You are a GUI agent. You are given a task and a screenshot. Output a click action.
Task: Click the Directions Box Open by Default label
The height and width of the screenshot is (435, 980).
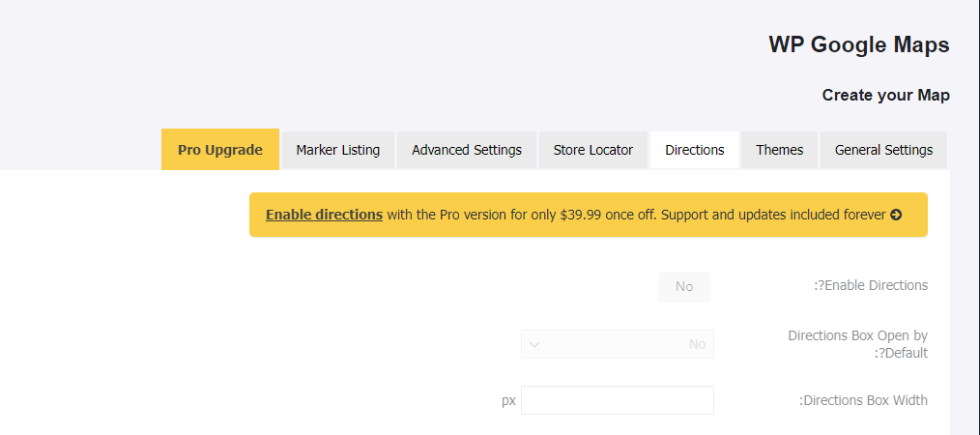857,344
